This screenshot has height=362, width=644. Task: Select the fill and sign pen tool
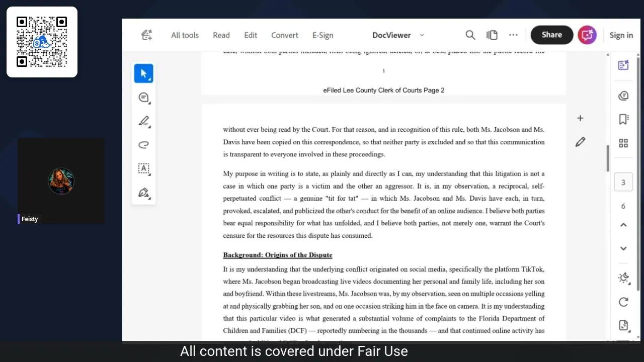click(144, 193)
